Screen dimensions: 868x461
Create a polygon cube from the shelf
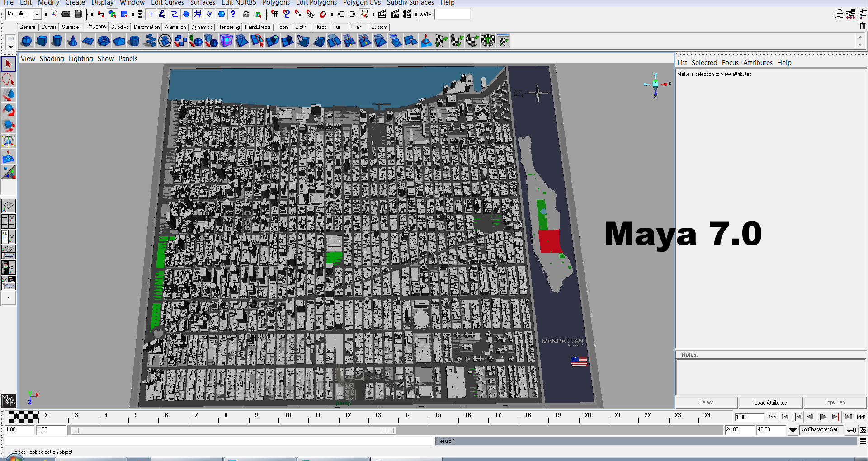point(42,41)
